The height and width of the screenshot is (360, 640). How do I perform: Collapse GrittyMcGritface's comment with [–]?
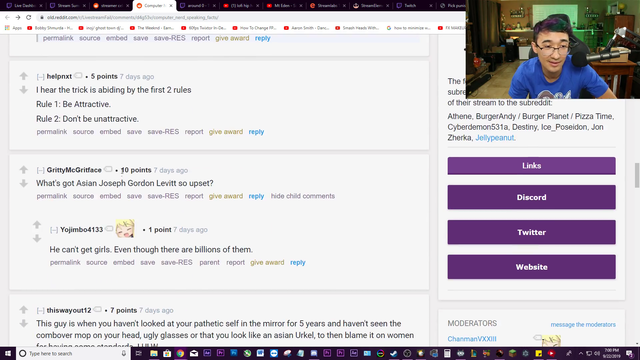(x=40, y=170)
